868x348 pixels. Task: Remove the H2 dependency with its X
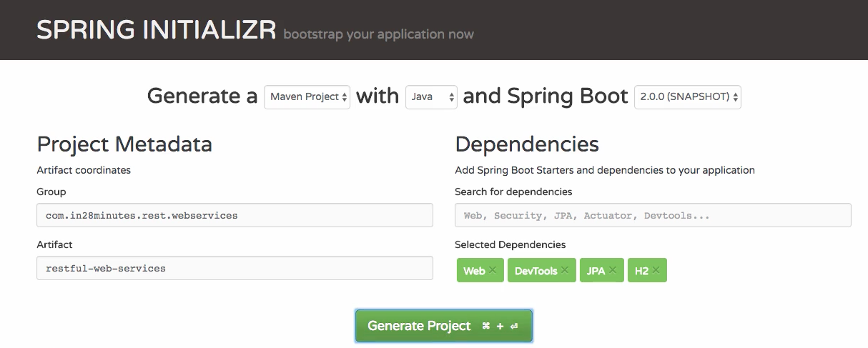tap(656, 270)
